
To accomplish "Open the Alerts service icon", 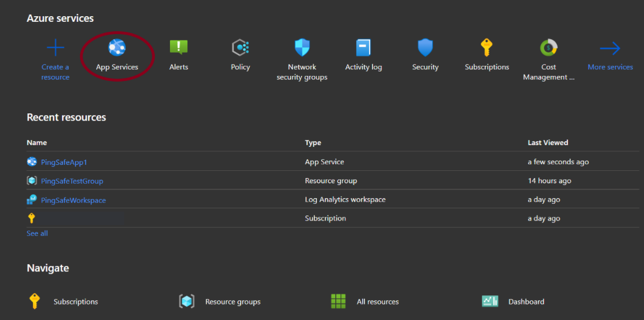I will (x=179, y=49).
